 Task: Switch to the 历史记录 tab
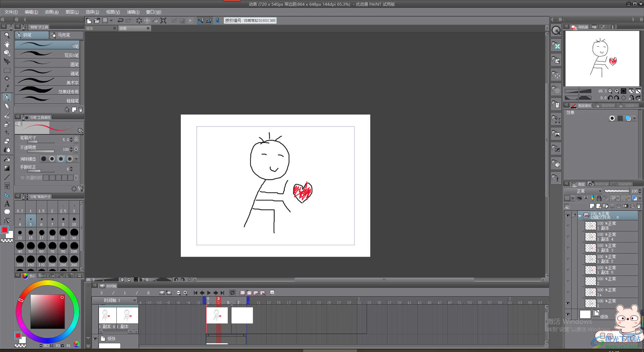tap(598, 184)
